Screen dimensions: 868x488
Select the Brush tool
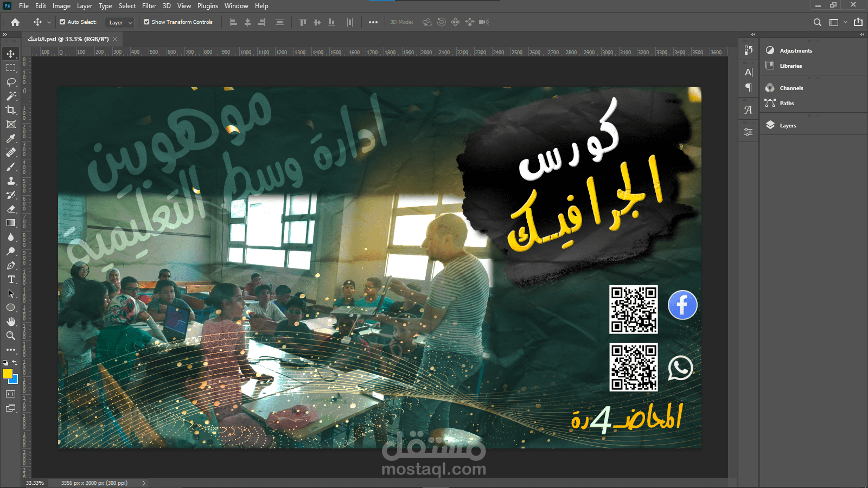pos(11,166)
